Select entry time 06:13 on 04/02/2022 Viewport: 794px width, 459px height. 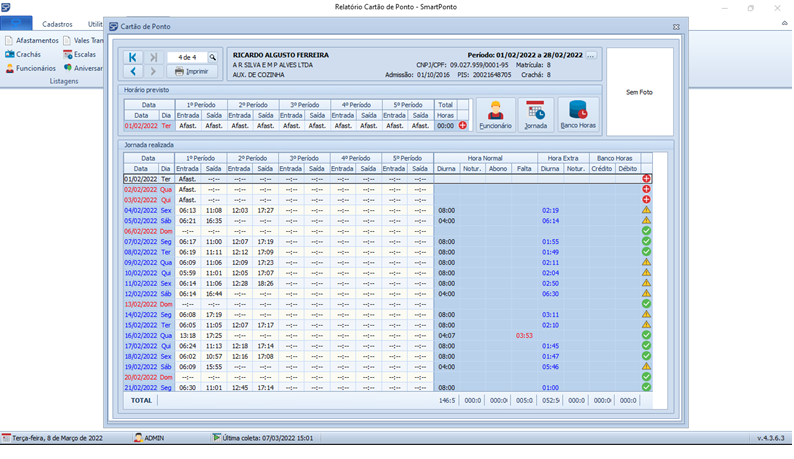tap(187, 210)
